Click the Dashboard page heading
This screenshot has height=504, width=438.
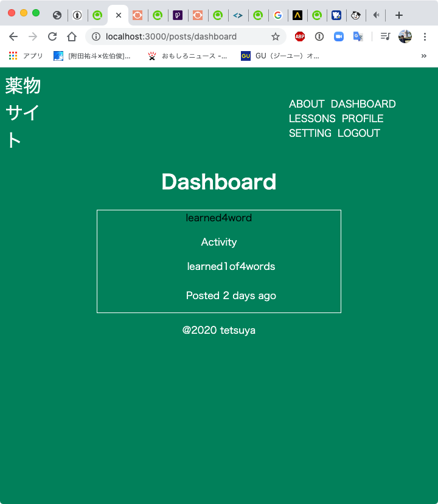218,182
